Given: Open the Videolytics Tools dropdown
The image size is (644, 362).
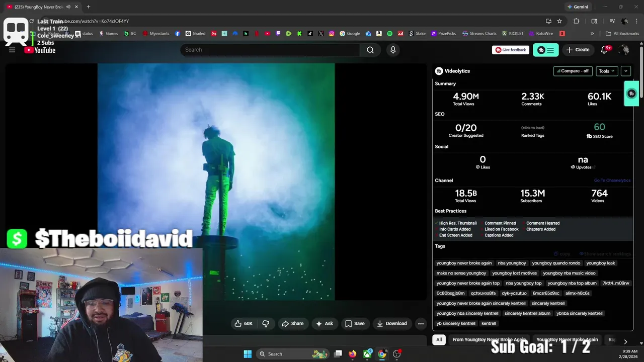Looking at the screenshot, I should click(607, 71).
